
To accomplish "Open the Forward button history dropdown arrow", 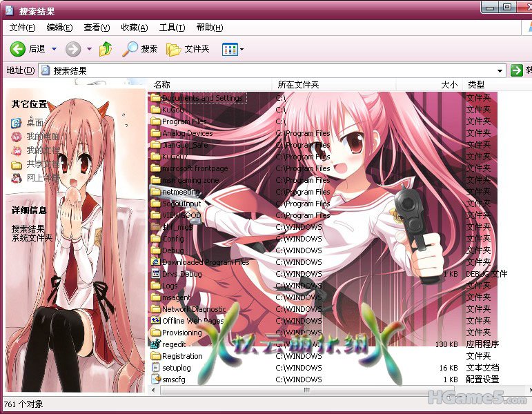I will 89,49.
